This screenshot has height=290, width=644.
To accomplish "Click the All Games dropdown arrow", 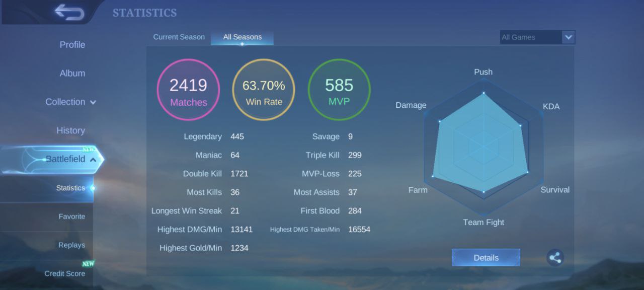I will coord(569,37).
